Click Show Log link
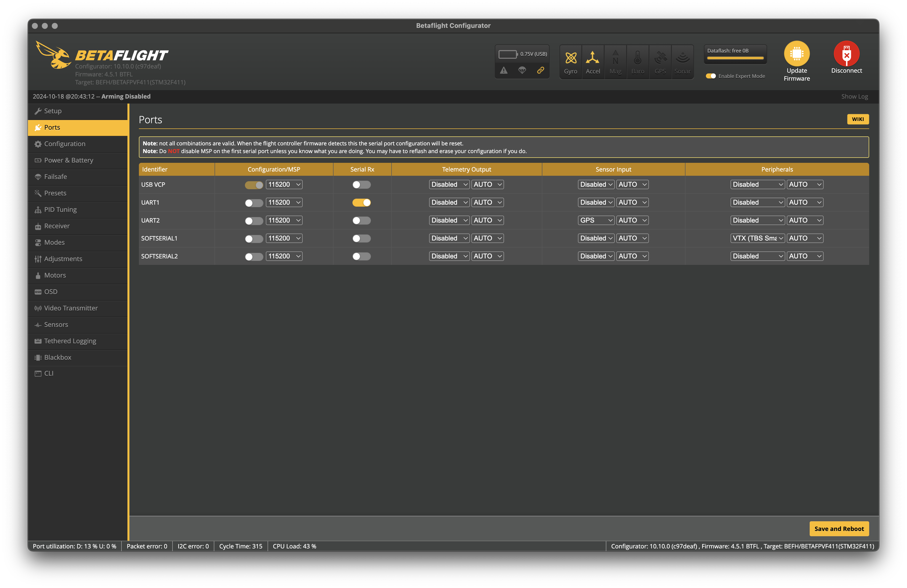907x588 pixels. [x=854, y=96]
